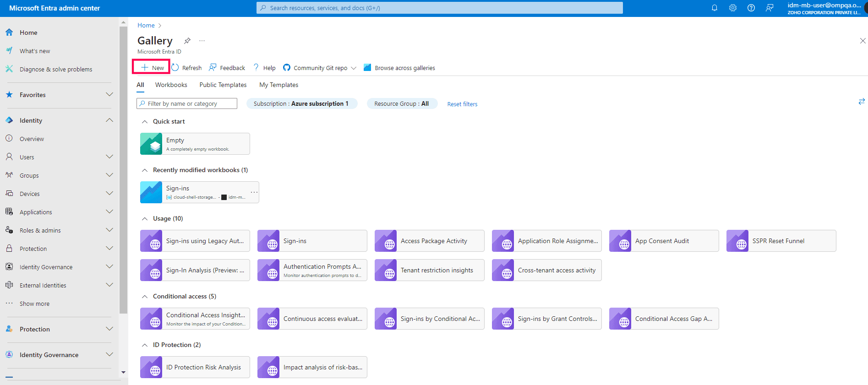Collapse the Quick start section
Image resolution: width=868 pixels, height=385 pixels.
145,121
